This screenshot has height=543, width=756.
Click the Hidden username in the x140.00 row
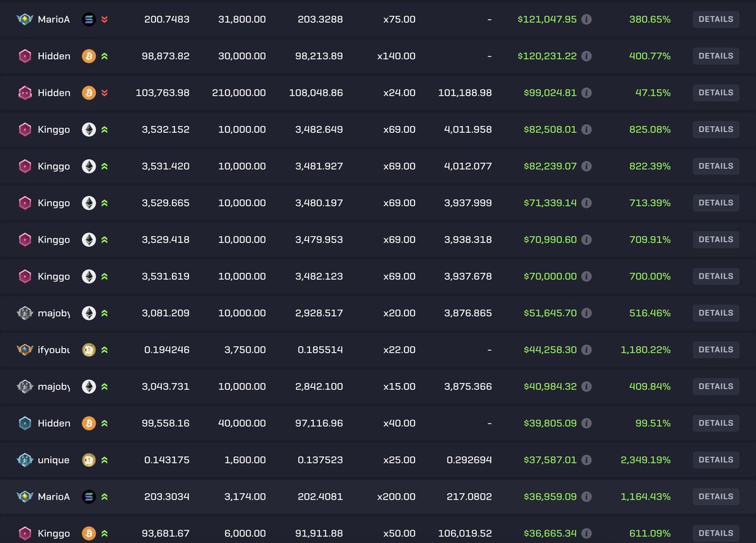[54, 56]
